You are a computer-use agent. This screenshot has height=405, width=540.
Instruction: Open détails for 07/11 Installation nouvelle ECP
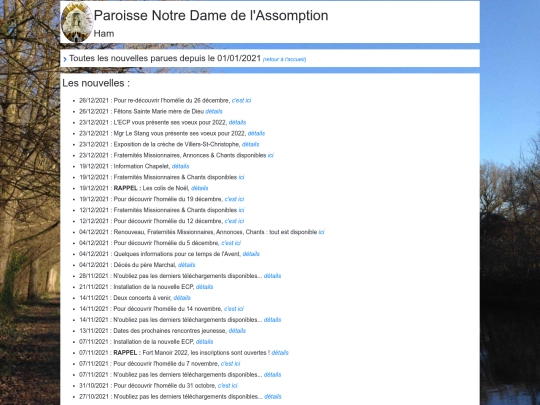click(x=205, y=342)
